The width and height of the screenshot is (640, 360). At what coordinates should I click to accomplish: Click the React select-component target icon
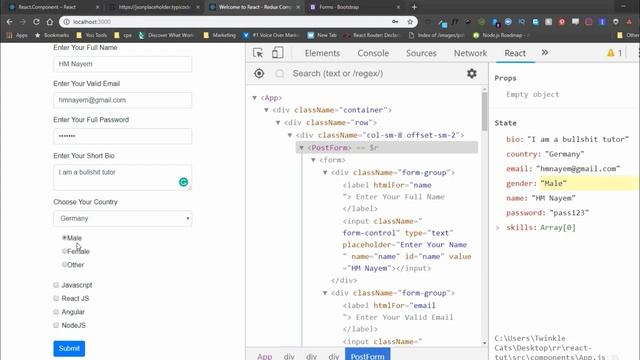click(259, 73)
